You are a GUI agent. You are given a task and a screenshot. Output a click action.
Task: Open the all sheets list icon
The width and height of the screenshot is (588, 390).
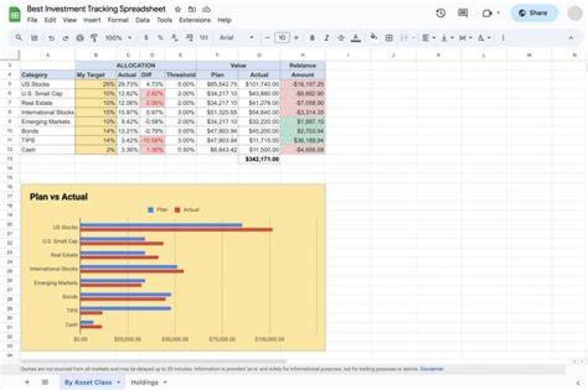pos(45,382)
